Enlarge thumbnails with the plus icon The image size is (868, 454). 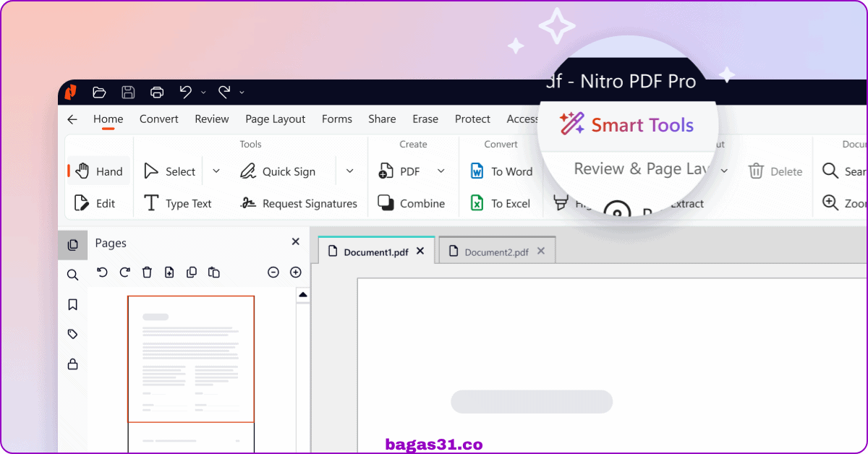click(x=295, y=273)
